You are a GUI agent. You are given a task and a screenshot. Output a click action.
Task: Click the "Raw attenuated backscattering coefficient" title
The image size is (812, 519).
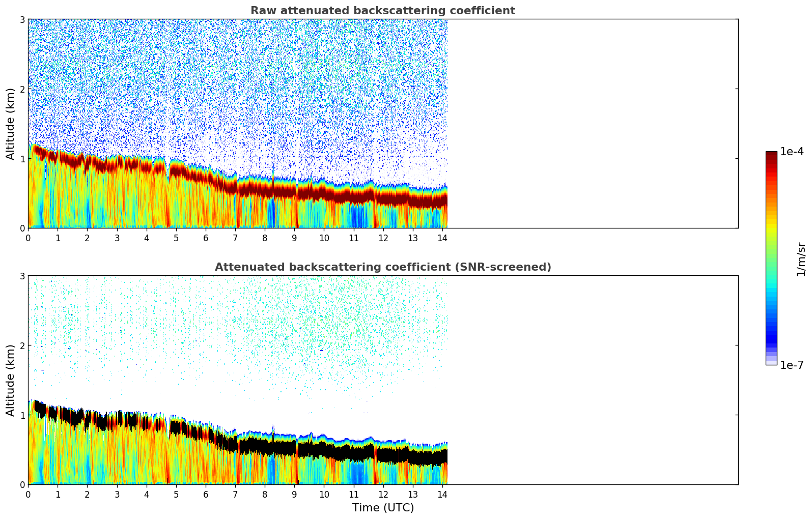pos(383,11)
